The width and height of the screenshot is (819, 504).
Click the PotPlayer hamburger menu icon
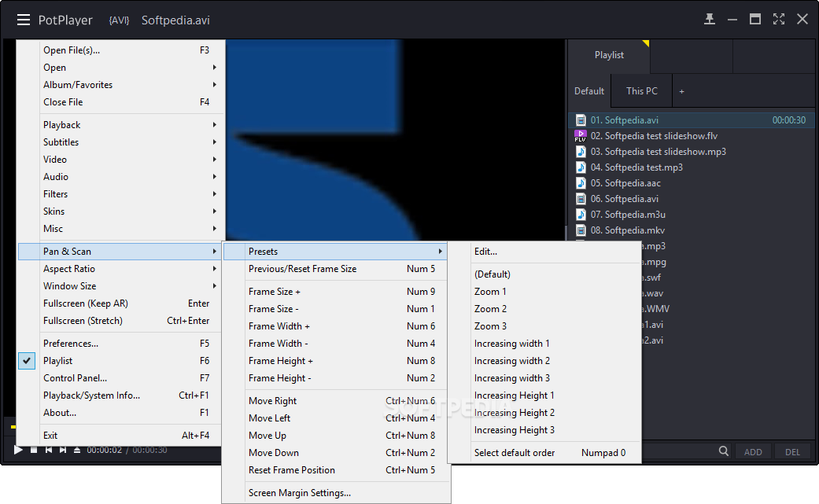coord(23,20)
